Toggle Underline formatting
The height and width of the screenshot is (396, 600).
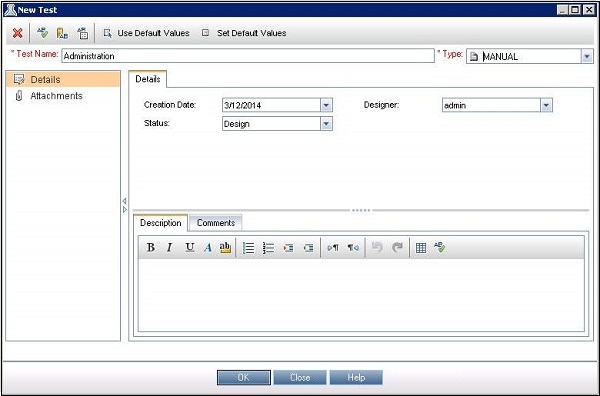coord(189,248)
